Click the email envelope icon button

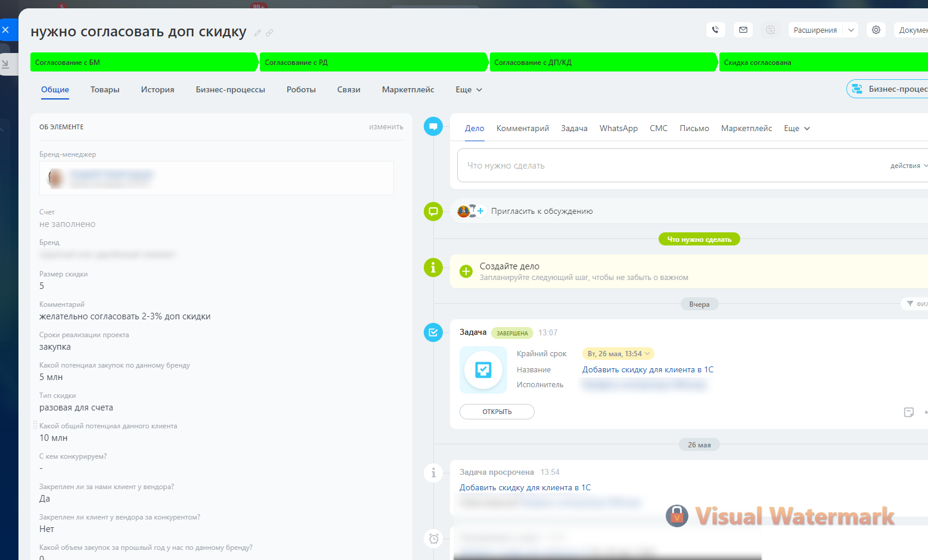click(x=743, y=30)
